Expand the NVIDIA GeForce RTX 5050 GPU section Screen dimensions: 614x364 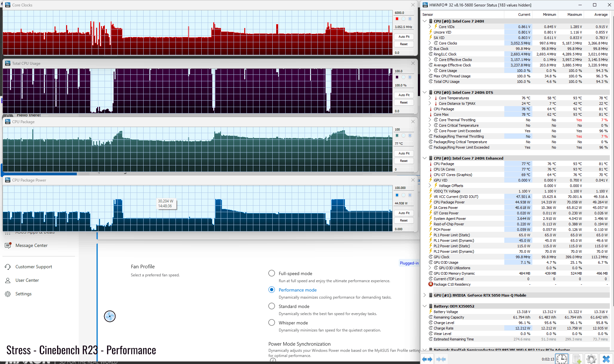point(425,295)
